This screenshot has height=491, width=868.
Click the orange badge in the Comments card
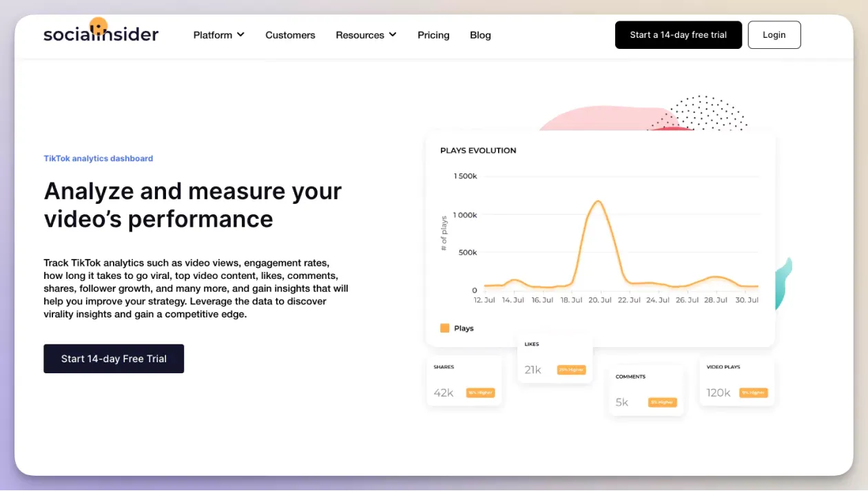pyautogui.click(x=662, y=402)
